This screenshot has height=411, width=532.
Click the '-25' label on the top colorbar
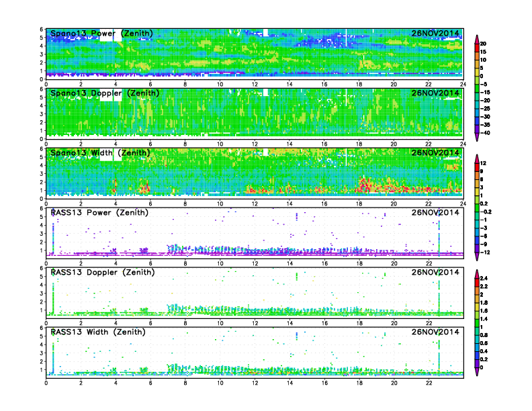pos(485,109)
